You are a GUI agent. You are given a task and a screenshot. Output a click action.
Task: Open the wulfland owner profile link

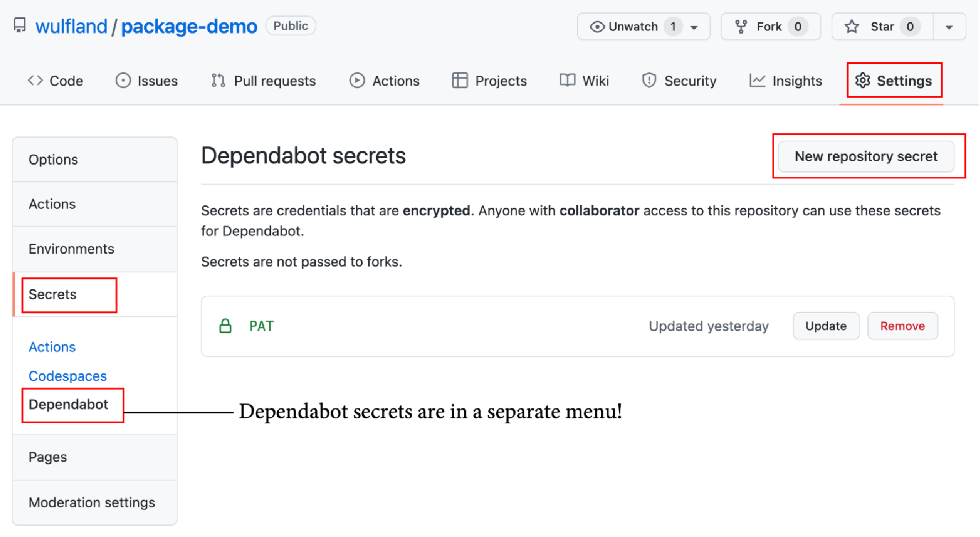tap(71, 26)
